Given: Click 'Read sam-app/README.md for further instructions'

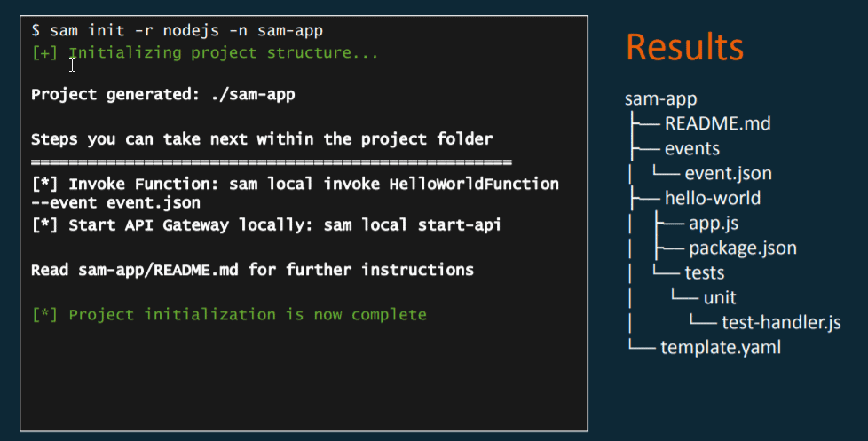Looking at the screenshot, I should coord(252,269).
